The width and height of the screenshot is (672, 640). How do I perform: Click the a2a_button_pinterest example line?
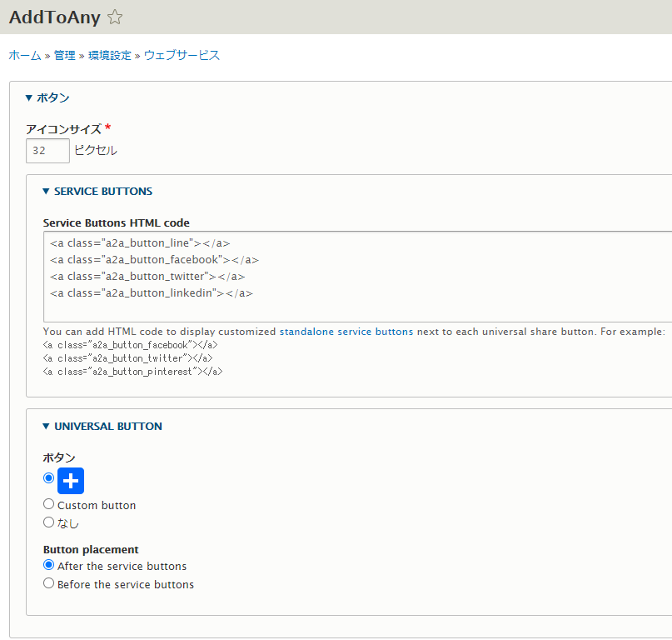click(x=133, y=372)
